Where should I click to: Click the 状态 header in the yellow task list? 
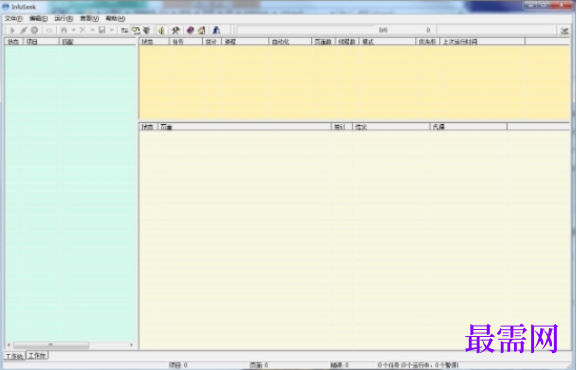tap(154, 42)
